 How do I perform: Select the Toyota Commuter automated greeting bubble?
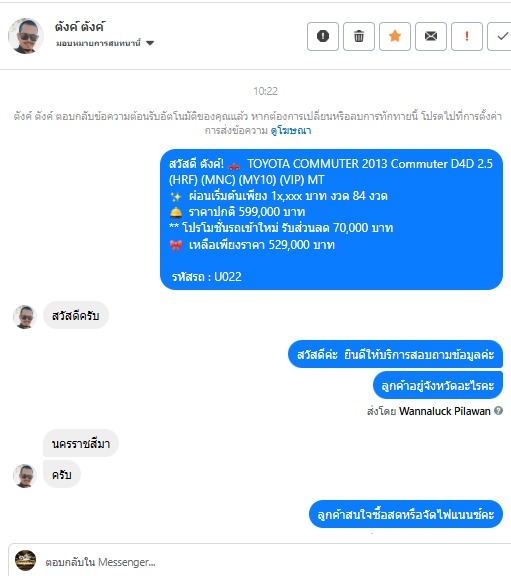coord(331,219)
